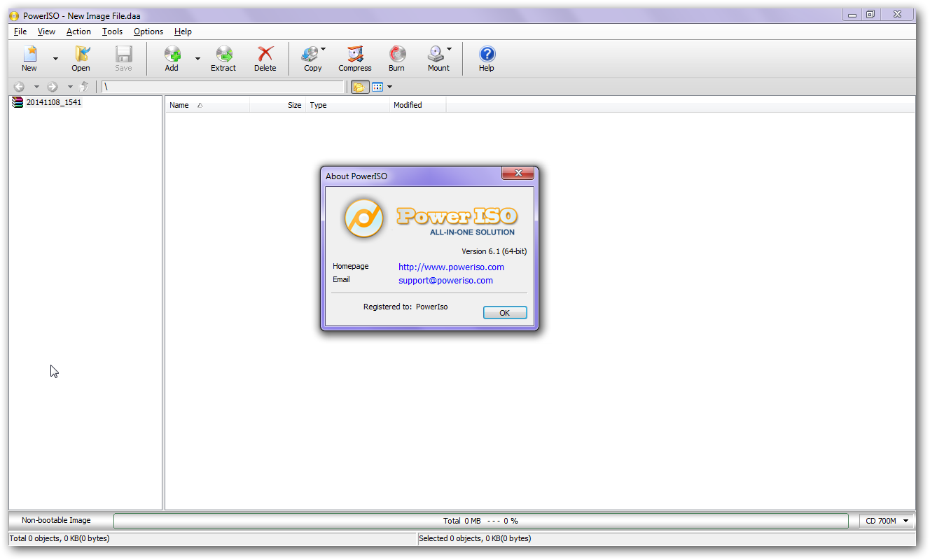Viewport: 930px width, 560px height.
Task: Maximize the PowerISO main window
Action: coord(870,14)
